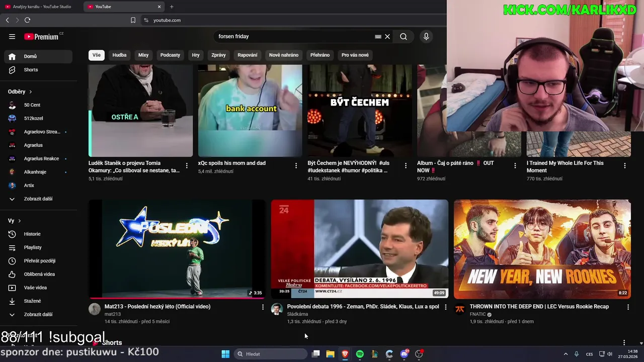Image resolution: width=644 pixels, height=362 pixels.
Task: Start voice search with microphone icon
Action: click(426, 36)
